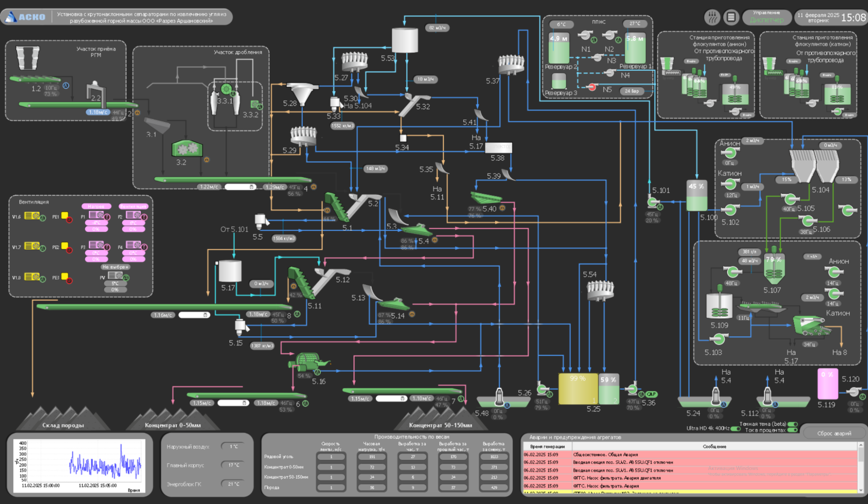Click the Нагрев mode label

point(96,206)
